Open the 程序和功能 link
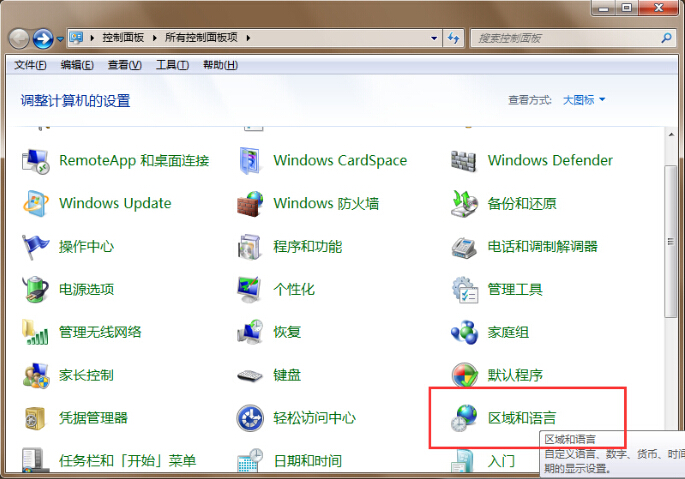This screenshot has height=479, width=685. point(307,246)
